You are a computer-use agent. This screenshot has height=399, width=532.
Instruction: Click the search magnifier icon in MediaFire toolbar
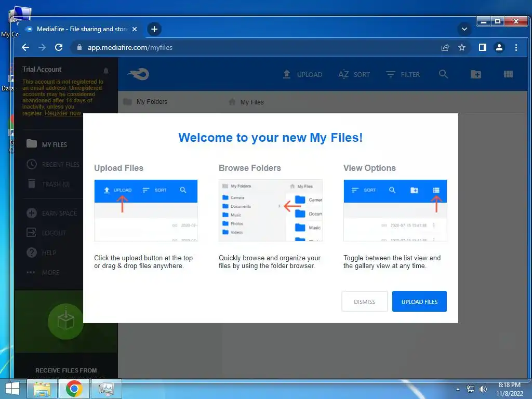[443, 74]
